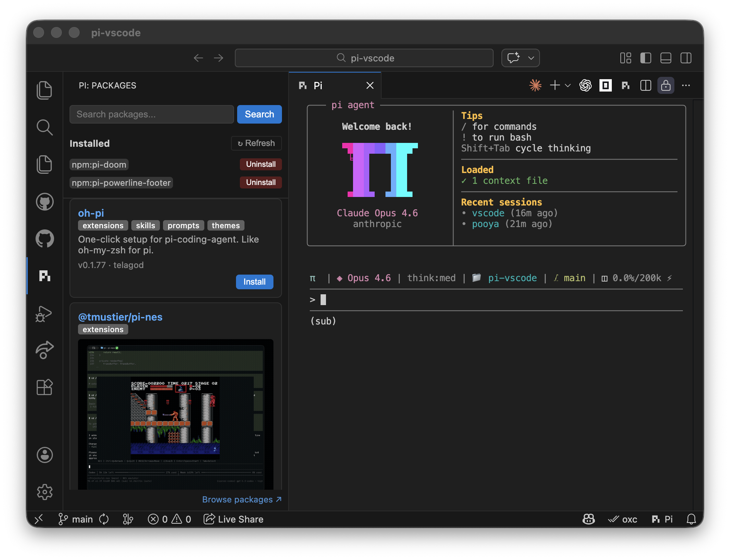The image size is (730, 560).
Task: Open errors and warnings in status bar
Action: 169,519
